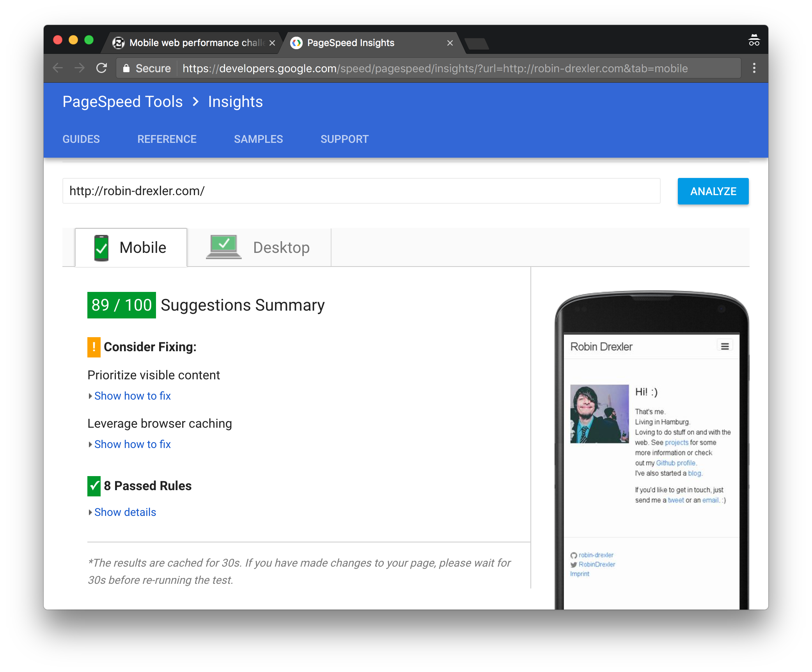This screenshot has height=672, width=812.
Task: Click the Insights breadcrumb
Action: click(x=236, y=102)
